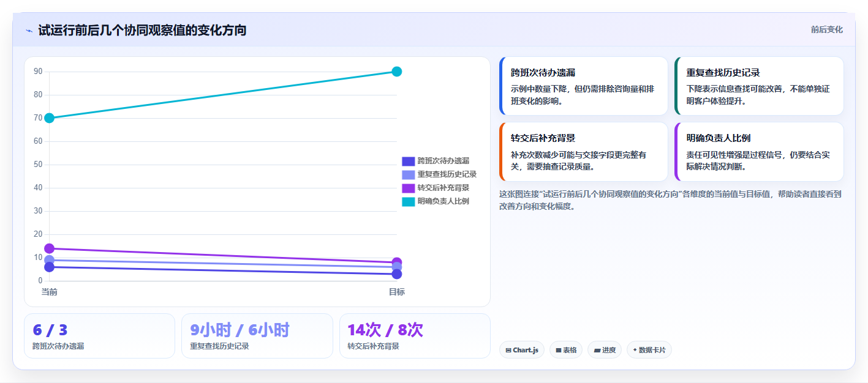Click the 9小时 / 6小时 stat value
The height and width of the screenshot is (383, 868).
click(240, 330)
